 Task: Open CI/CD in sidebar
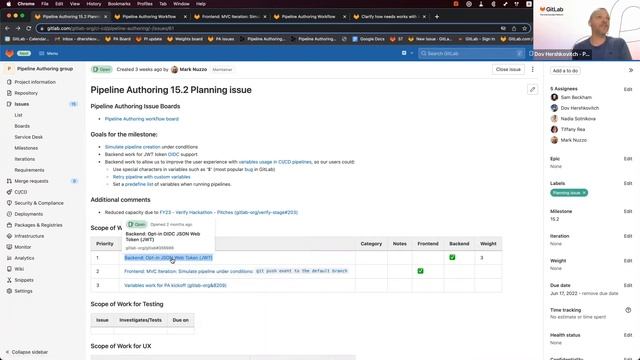tap(21, 192)
